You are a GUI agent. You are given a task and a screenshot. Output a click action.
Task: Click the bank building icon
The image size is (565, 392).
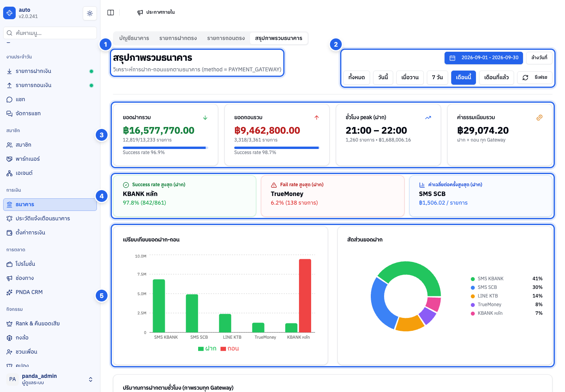click(x=9, y=205)
